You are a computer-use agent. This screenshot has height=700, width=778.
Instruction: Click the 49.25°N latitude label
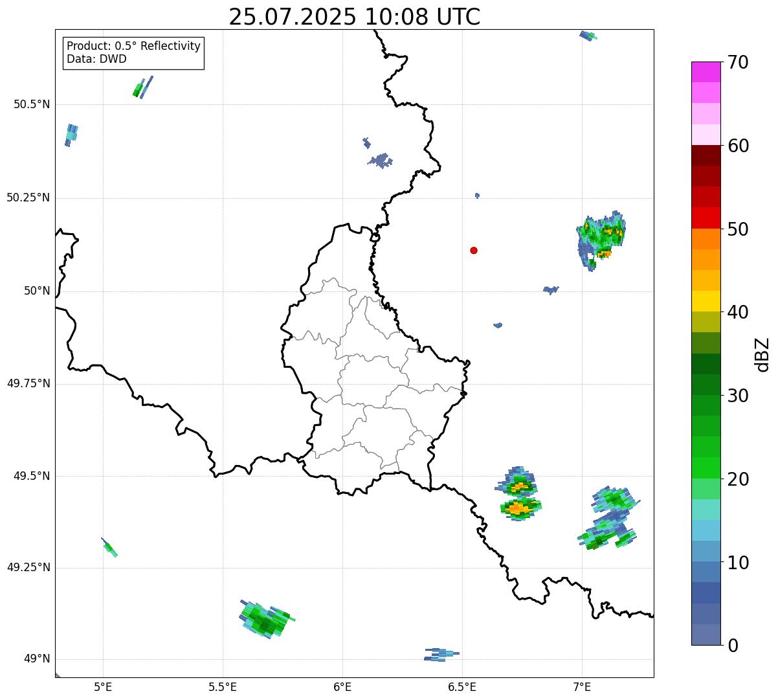click(28, 568)
